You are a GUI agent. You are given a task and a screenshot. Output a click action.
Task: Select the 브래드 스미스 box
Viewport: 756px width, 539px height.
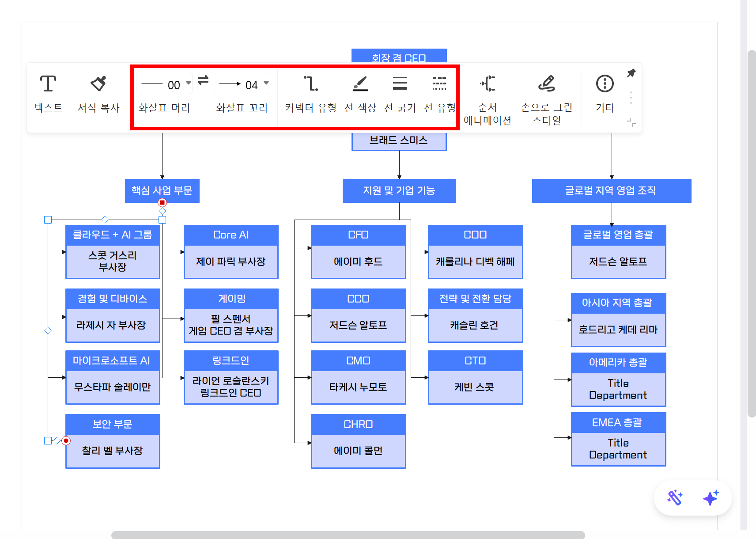[x=399, y=141]
